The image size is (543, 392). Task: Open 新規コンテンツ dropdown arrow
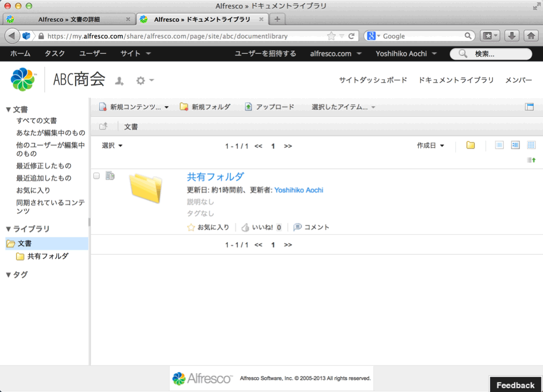tap(166, 107)
